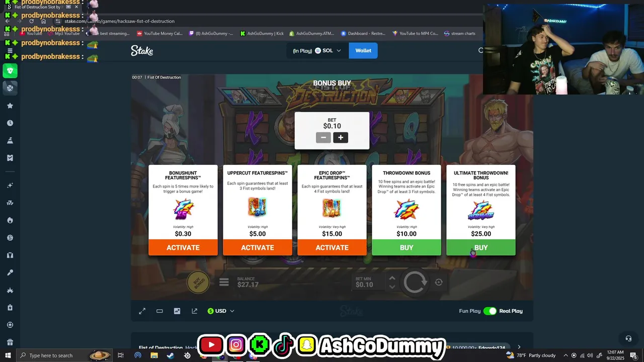
Task: Open the sparkle New Releases sidebar icon
Action: (x=10, y=186)
